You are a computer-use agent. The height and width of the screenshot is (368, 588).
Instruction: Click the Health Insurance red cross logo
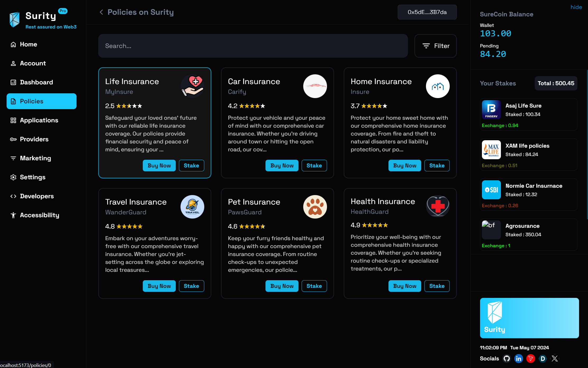pos(438,206)
